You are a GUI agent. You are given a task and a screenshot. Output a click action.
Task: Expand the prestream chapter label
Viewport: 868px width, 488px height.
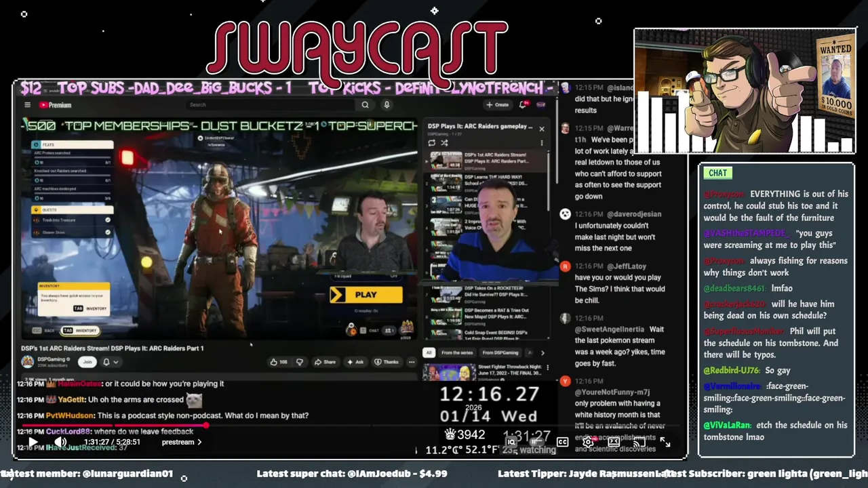(x=181, y=442)
